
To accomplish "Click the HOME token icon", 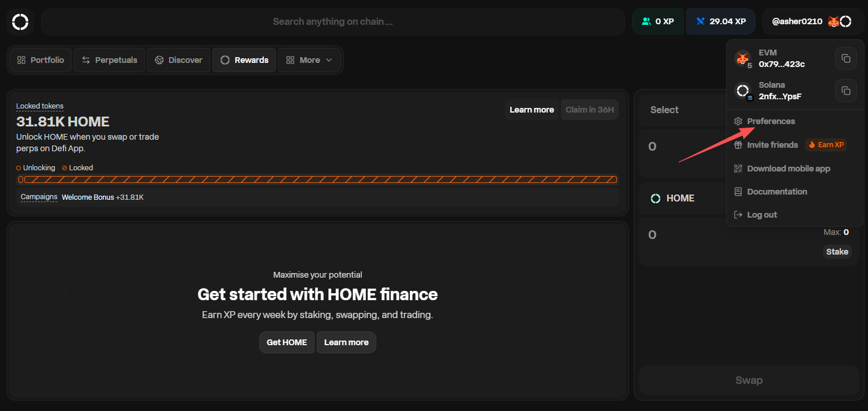I will pyautogui.click(x=656, y=199).
